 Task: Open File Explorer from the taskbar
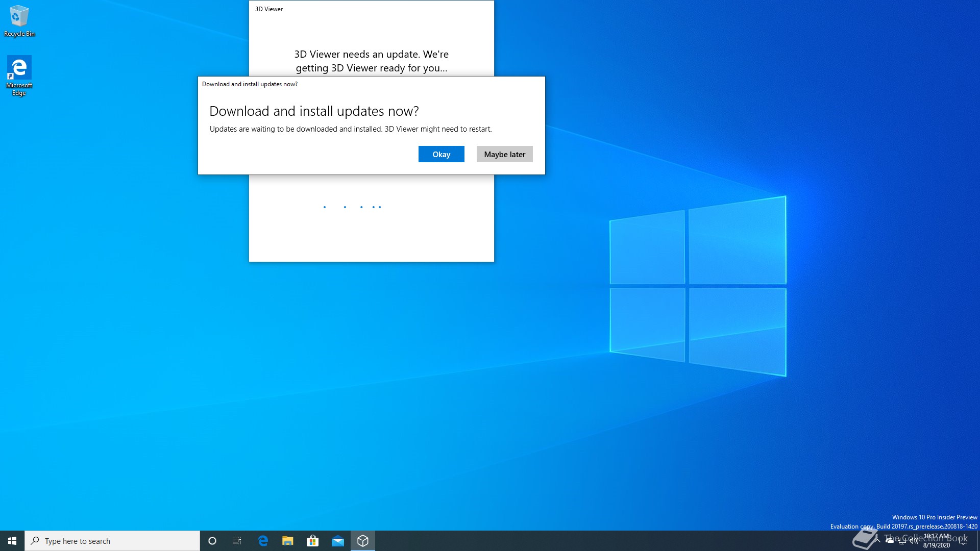point(288,541)
